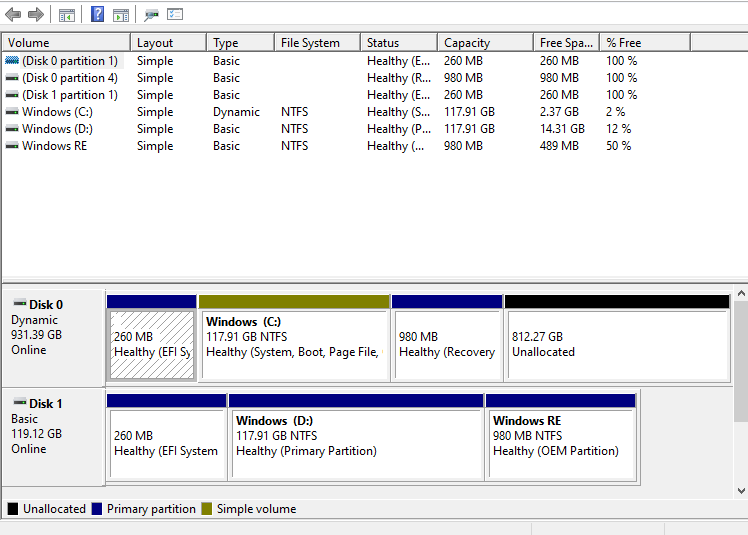Click the 'Healthy (P...' status cell
This screenshot has height=535, width=748.
pos(399,129)
